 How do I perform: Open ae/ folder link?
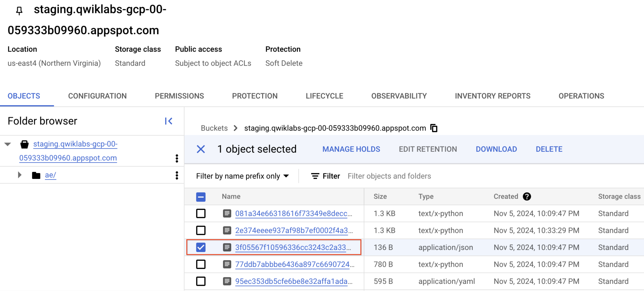51,175
